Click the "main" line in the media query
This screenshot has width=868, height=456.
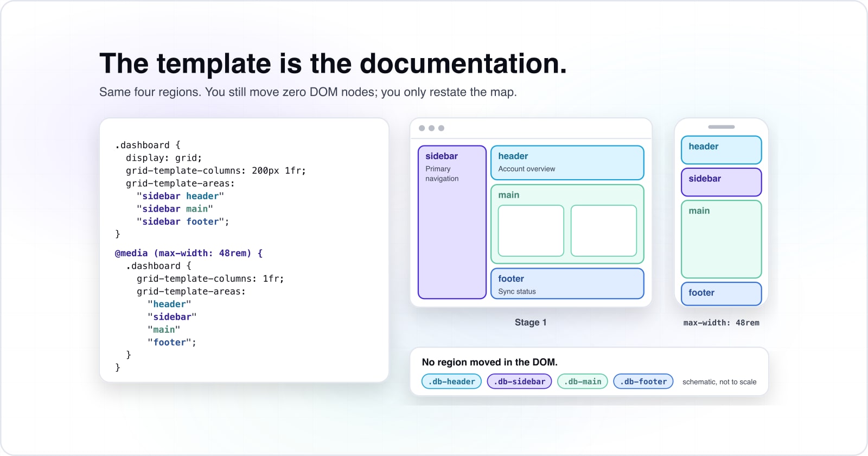(164, 330)
